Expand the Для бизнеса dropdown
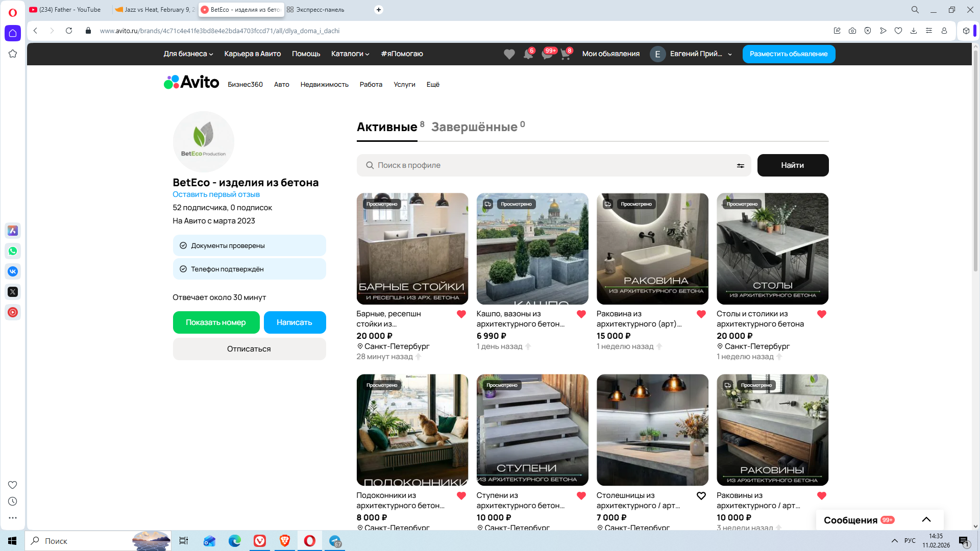The width and height of the screenshot is (980, 551). click(188, 54)
